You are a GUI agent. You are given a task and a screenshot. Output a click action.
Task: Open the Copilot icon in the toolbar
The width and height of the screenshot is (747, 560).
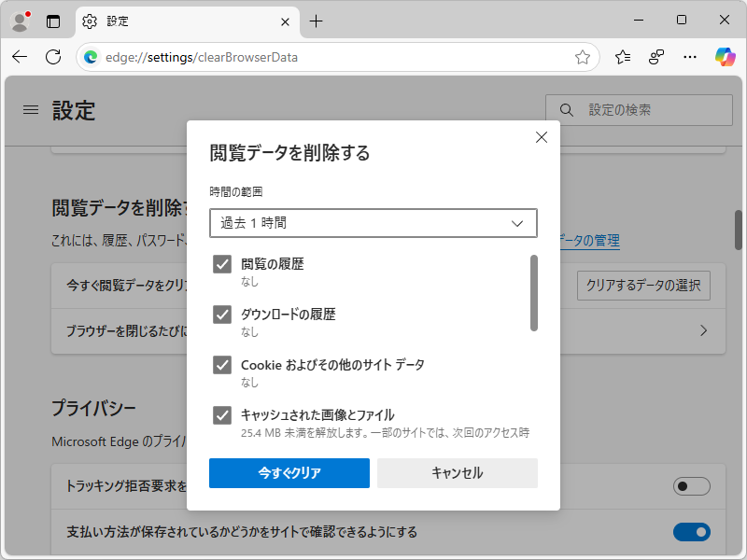(x=724, y=57)
